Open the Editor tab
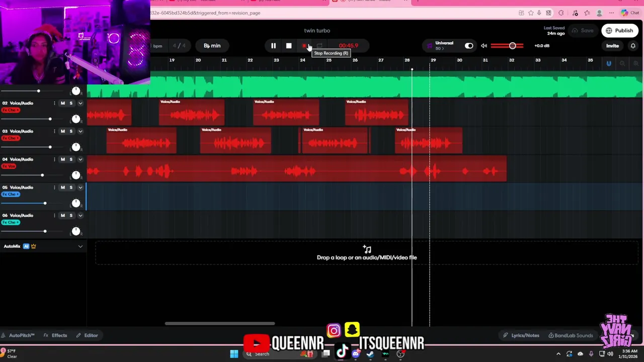Screen dimensions: 644x362 click(x=87, y=335)
